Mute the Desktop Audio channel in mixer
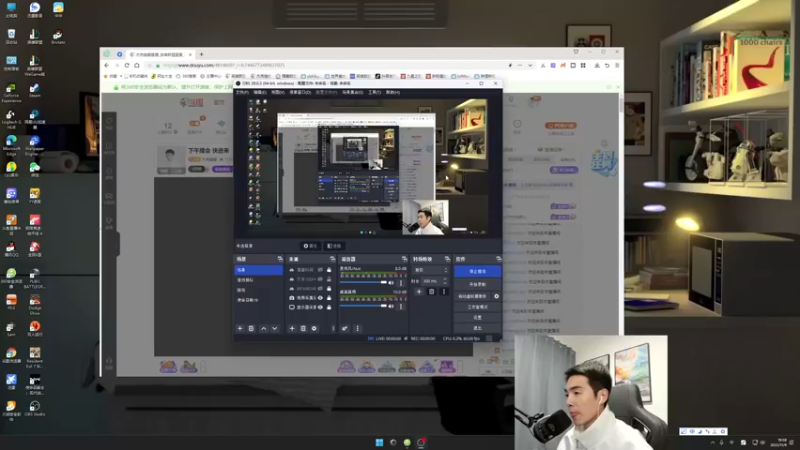Viewport: 800px width, 450px height. (x=391, y=306)
